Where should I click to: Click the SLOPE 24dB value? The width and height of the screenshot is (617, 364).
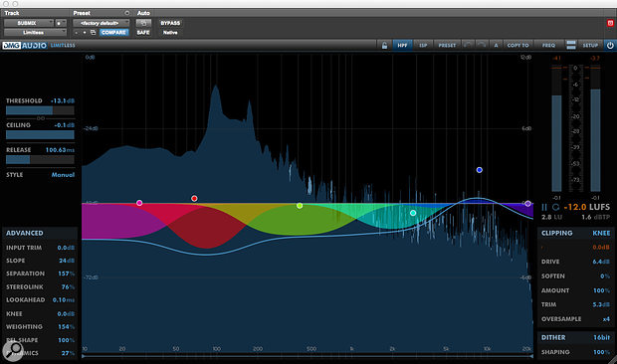coord(67,261)
